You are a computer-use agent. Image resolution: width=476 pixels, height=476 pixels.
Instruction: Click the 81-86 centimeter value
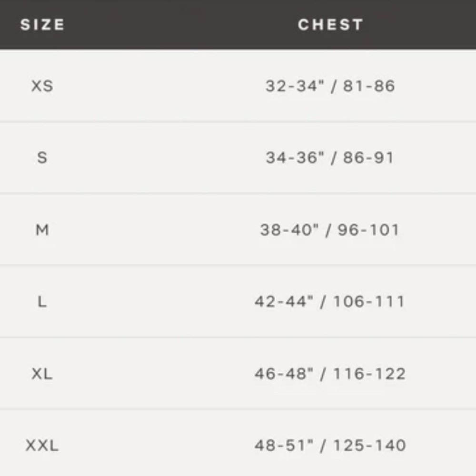tap(369, 86)
